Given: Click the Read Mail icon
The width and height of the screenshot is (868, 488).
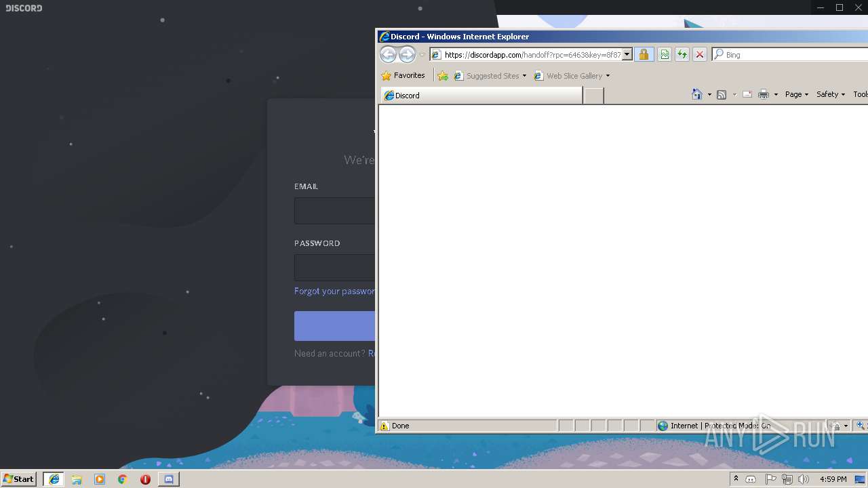Looking at the screenshot, I should click(x=747, y=94).
